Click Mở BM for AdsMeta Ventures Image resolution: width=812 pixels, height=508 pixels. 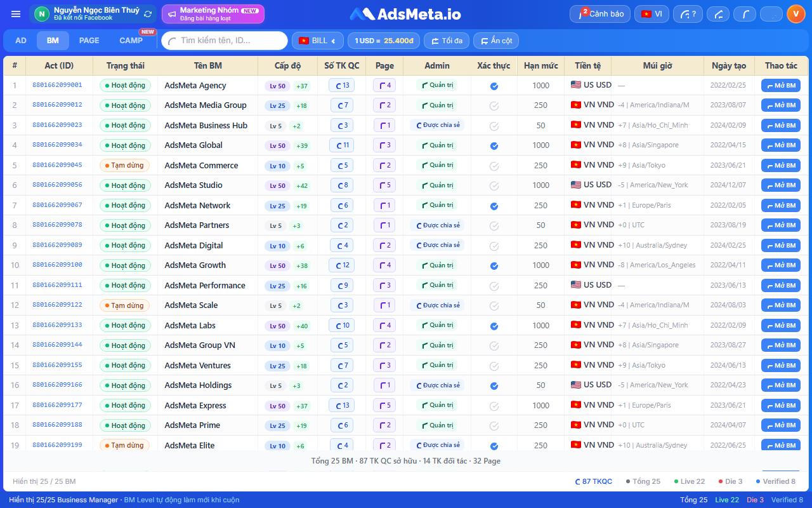tap(781, 366)
